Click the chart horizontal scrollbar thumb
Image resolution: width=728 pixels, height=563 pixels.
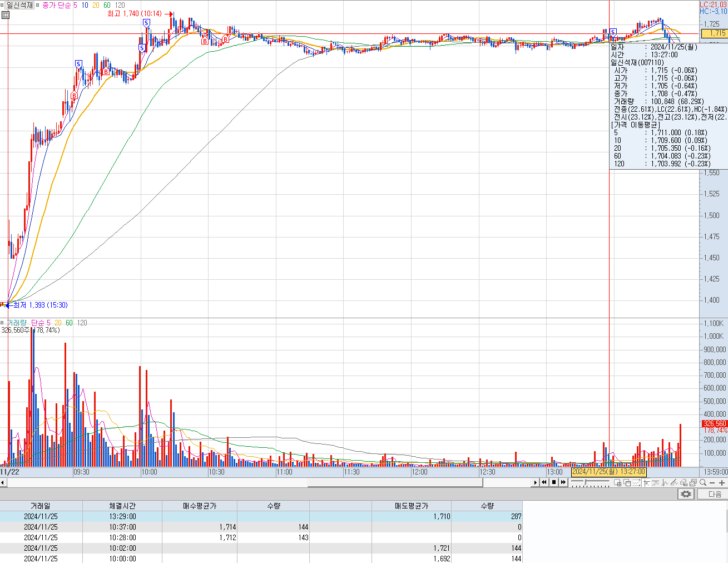tap(395, 482)
